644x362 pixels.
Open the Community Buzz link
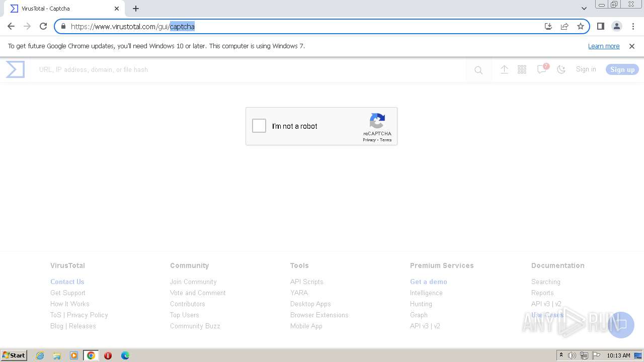(x=195, y=326)
